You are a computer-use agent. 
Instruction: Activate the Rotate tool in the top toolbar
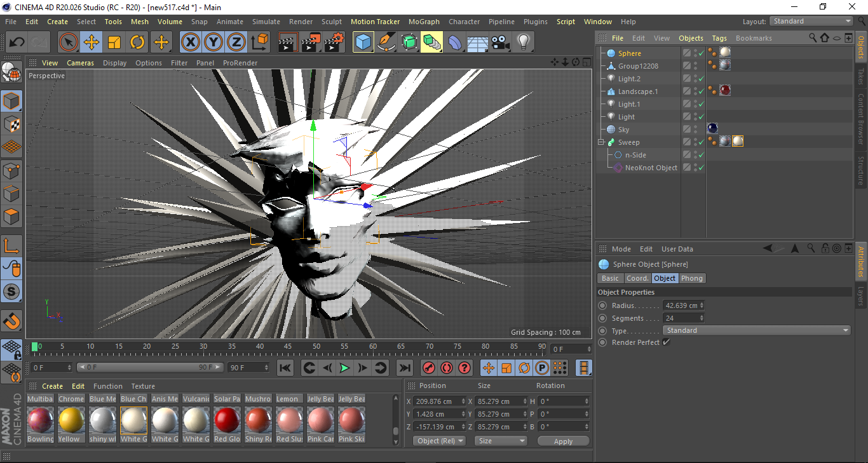(137, 43)
